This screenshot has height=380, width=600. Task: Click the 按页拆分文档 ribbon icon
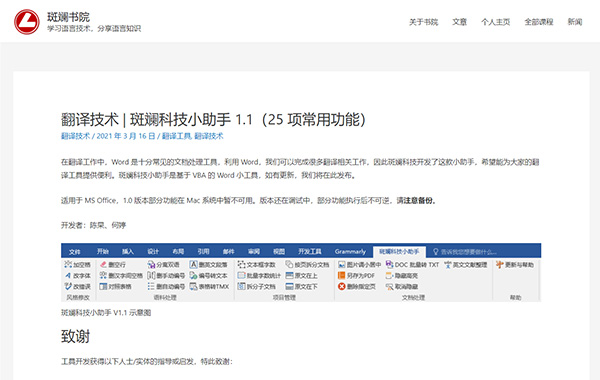(x=307, y=264)
